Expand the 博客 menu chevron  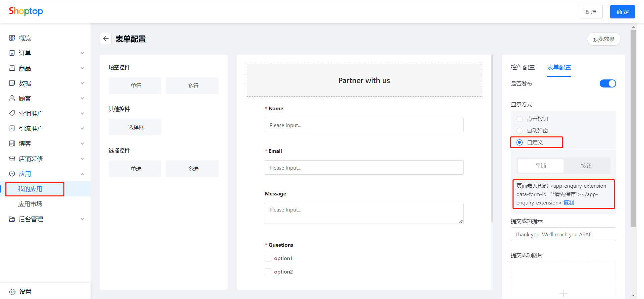click(x=82, y=143)
